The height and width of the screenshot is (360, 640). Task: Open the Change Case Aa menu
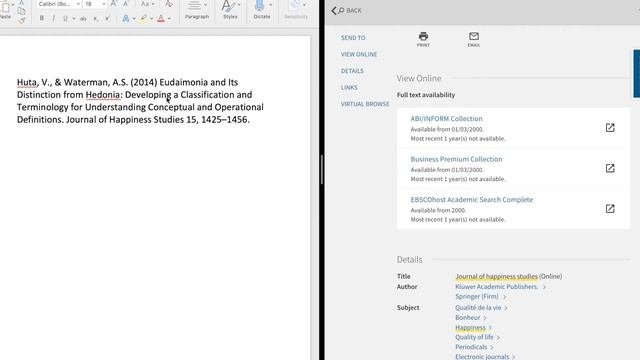click(x=147, y=4)
